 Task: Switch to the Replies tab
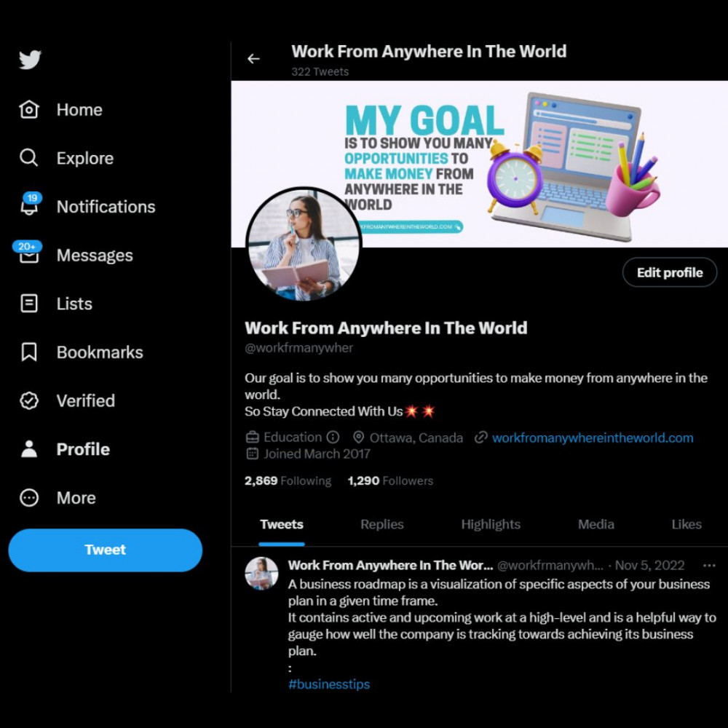point(382,524)
